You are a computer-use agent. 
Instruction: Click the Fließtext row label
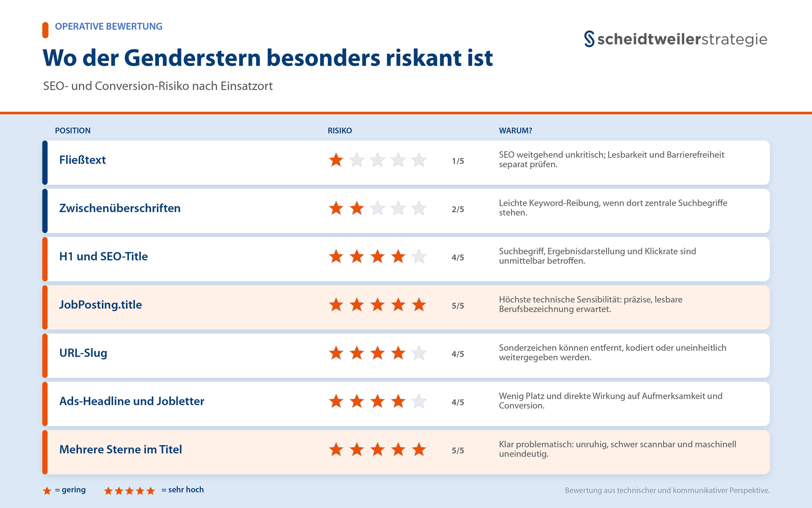82,160
